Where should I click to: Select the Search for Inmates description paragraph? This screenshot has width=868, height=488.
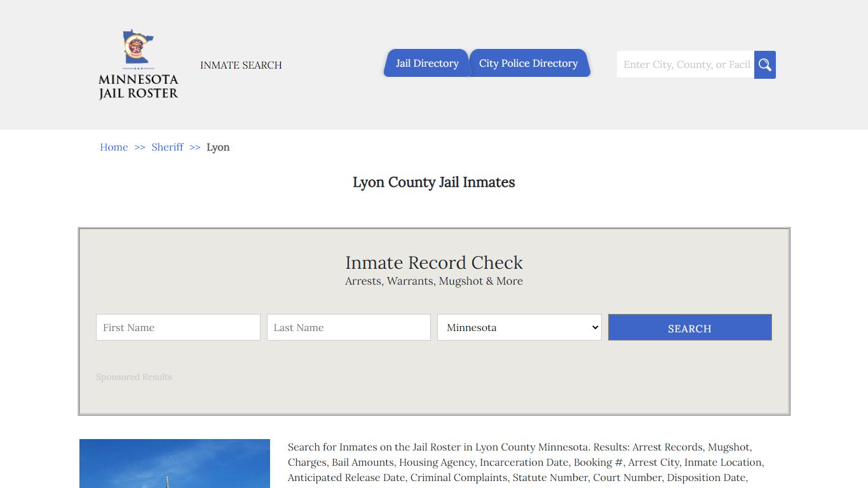tap(526, 463)
